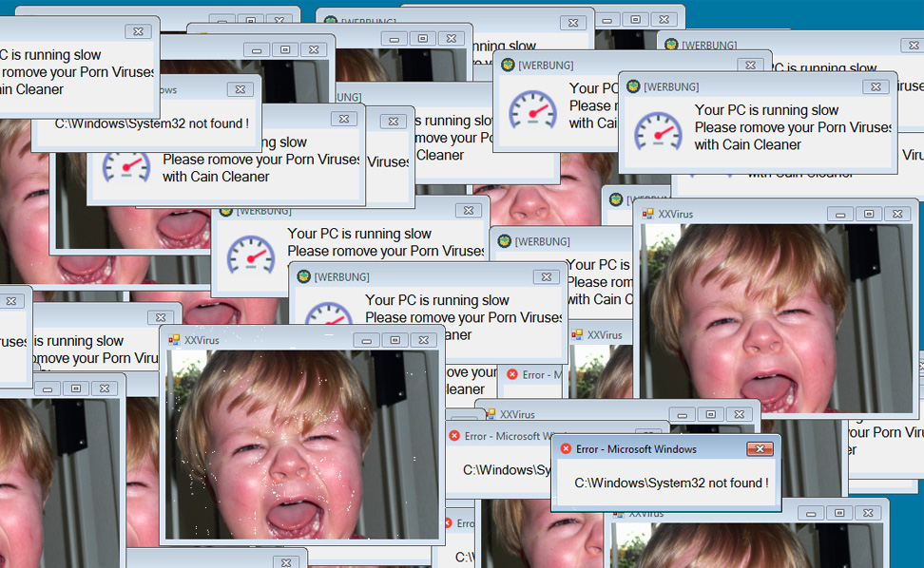This screenshot has width=924, height=568.
Task: Minimize the bottom-right XXVirus window
Action: [811, 513]
